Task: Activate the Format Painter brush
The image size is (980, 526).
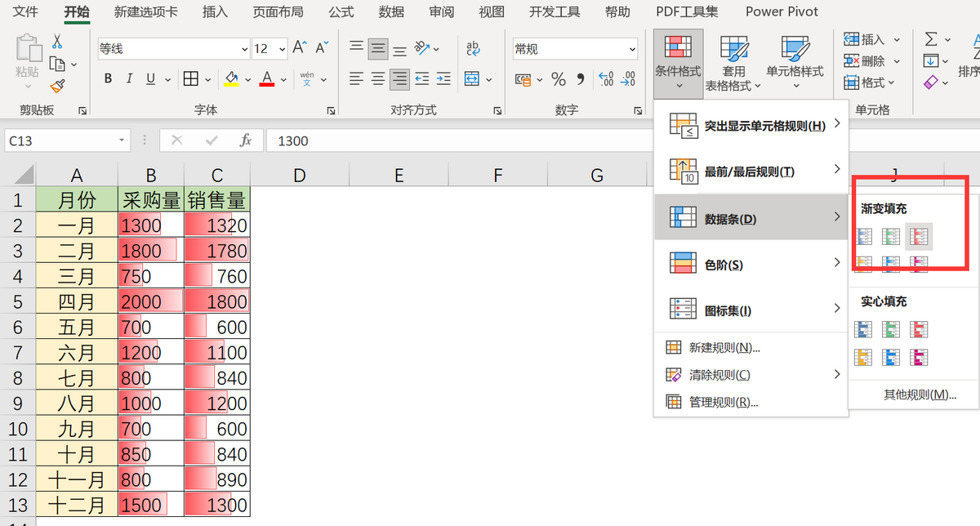Action: (x=57, y=85)
